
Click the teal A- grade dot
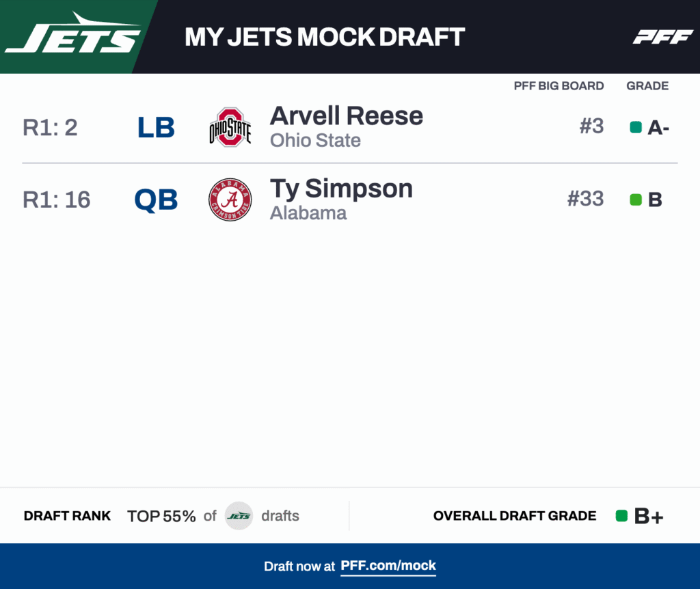[x=636, y=127]
